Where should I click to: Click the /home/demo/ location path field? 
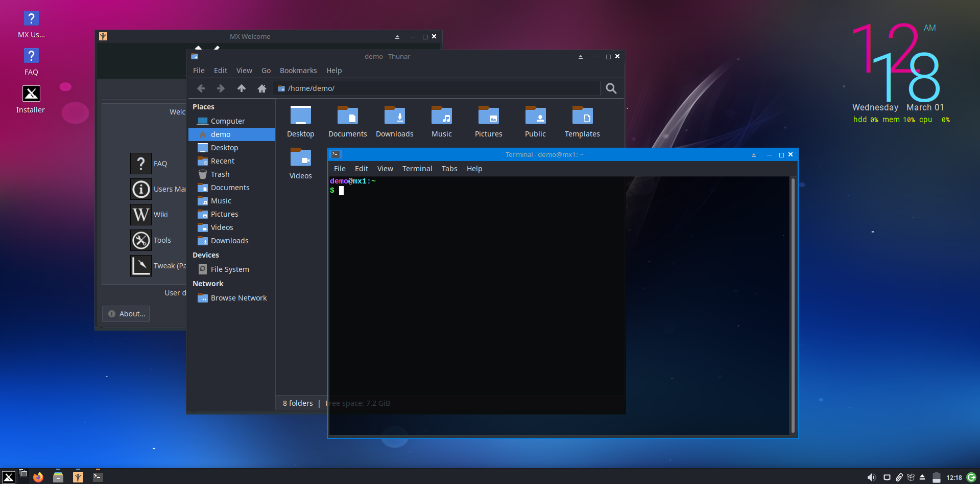[x=437, y=88]
